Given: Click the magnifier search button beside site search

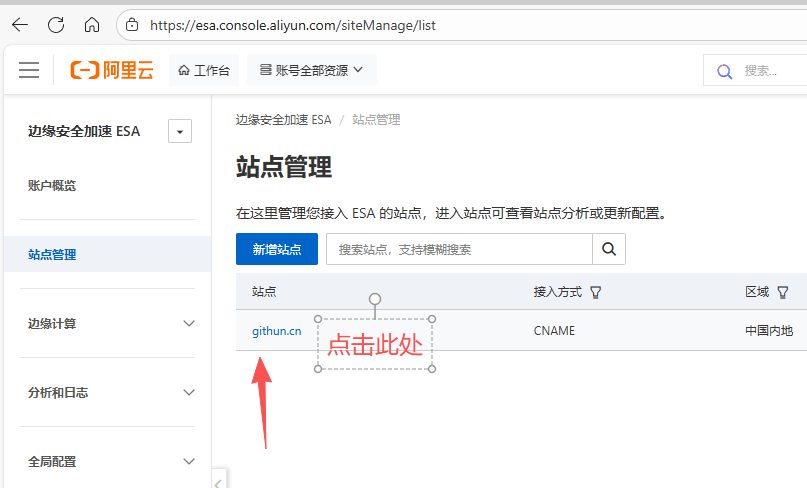Looking at the screenshot, I should (609, 249).
